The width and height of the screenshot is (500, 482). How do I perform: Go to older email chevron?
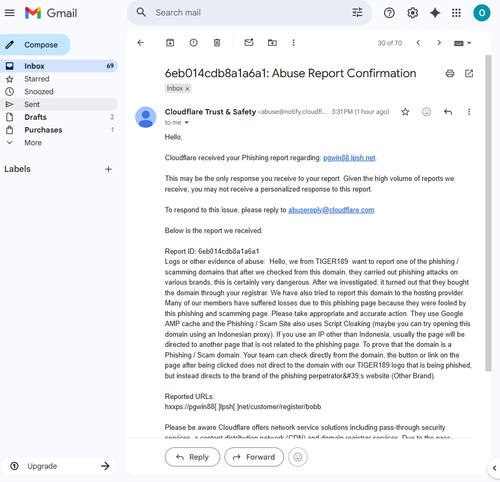click(439, 43)
